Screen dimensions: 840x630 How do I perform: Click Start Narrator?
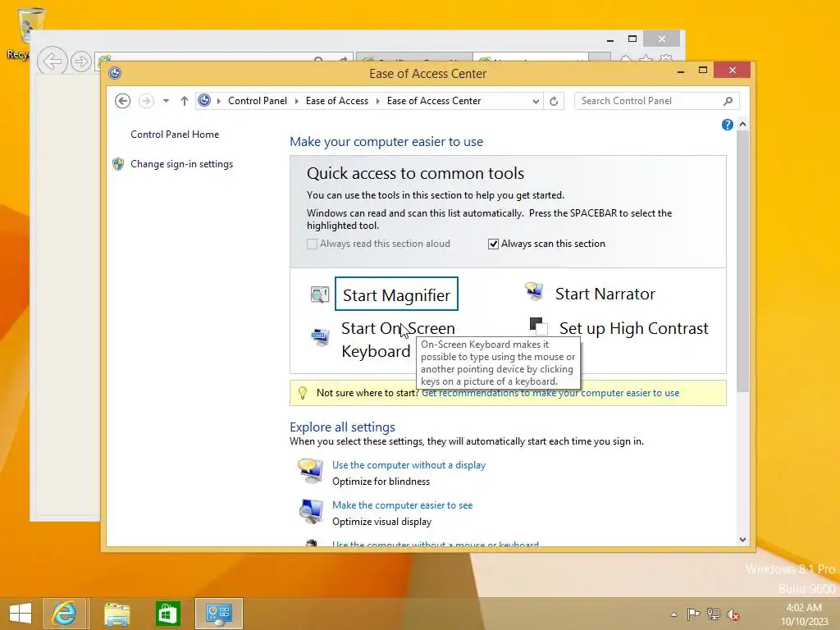(605, 294)
